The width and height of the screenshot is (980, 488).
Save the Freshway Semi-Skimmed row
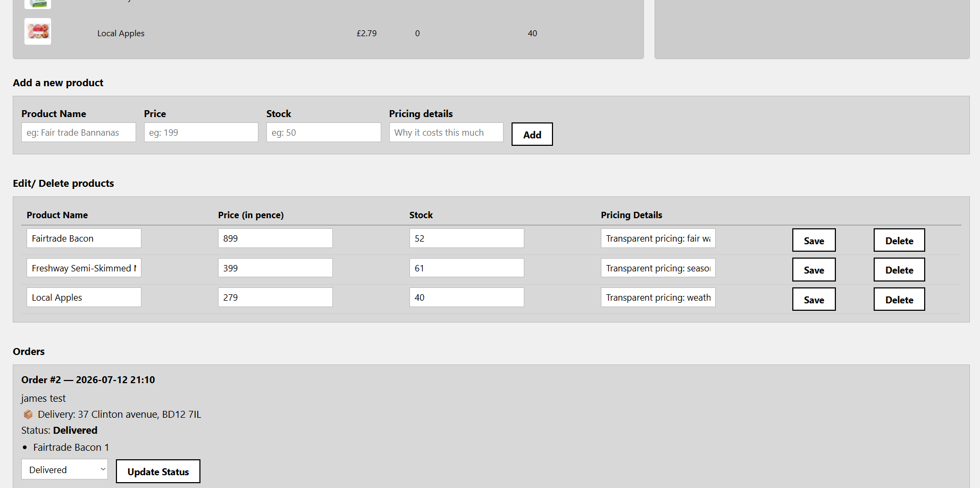tap(814, 270)
